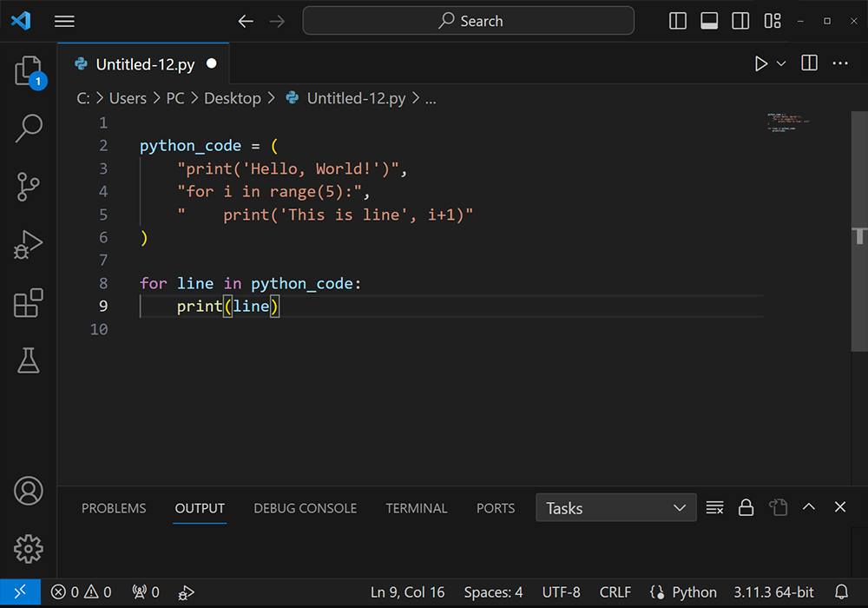The width and height of the screenshot is (868, 608).
Task: Click in the top Search command box
Action: point(469,21)
